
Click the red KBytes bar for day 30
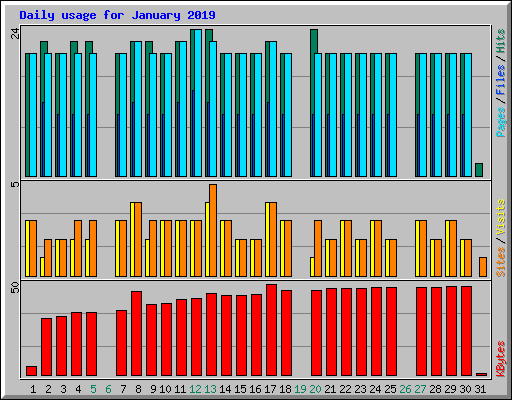pyautogui.click(x=466, y=331)
